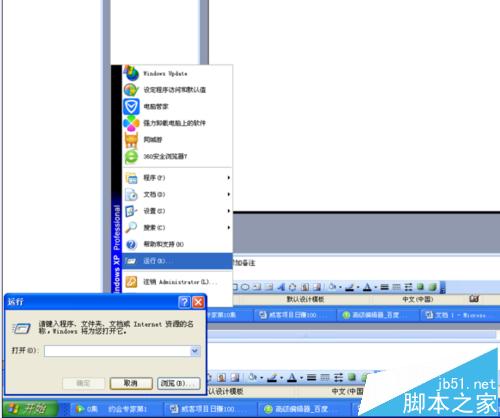Switch to 文档 1 - Microsoft on the upper taskbar

coord(460,315)
